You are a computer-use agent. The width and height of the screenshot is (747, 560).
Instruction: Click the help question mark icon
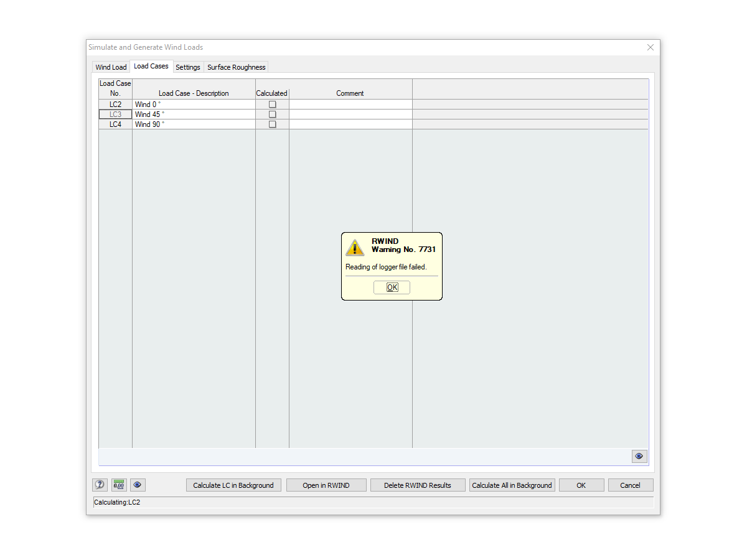(x=100, y=485)
